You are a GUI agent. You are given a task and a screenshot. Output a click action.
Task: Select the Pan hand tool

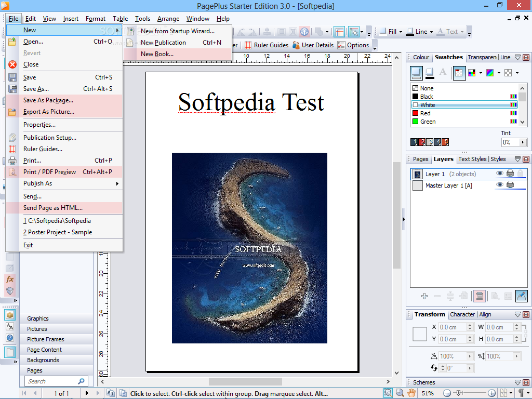coord(411,393)
